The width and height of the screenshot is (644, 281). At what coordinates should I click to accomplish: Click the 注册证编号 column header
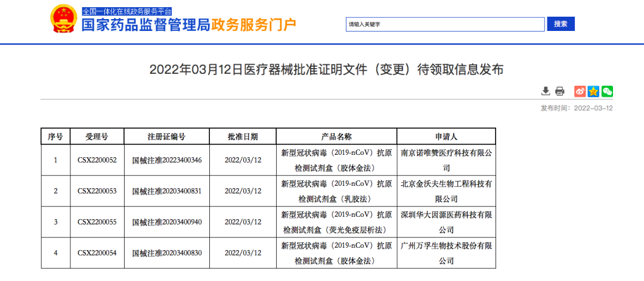click(x=166, y=136)
